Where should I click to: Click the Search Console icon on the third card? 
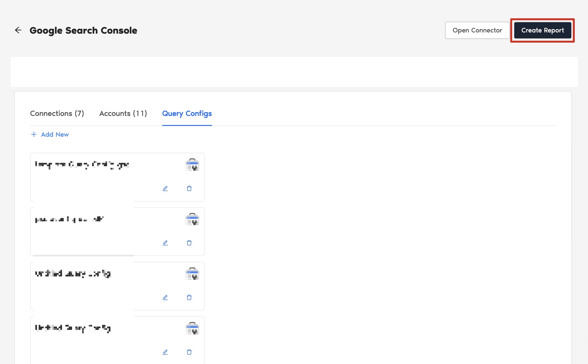click(x=192, y=274)
